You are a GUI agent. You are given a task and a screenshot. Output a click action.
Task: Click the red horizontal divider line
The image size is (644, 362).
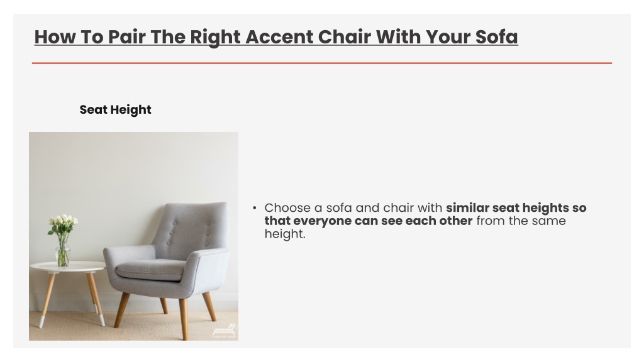tap(322, 63)
